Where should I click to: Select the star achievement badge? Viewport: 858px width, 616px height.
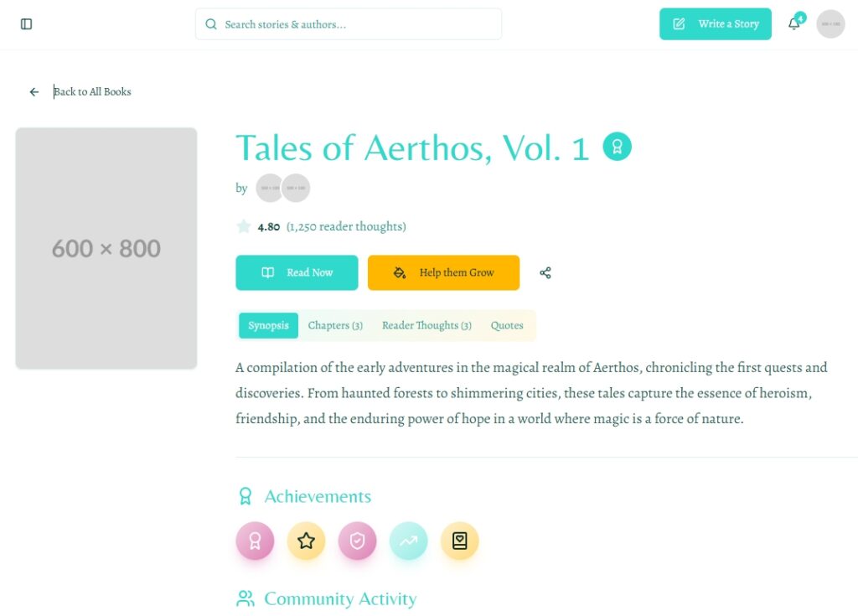click(x=306, y=541)
